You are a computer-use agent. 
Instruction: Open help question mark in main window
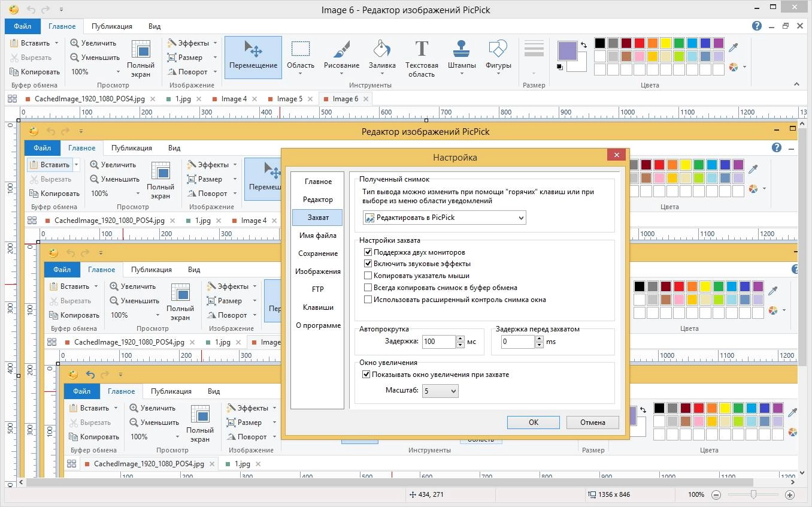click(x=757, y=26)
